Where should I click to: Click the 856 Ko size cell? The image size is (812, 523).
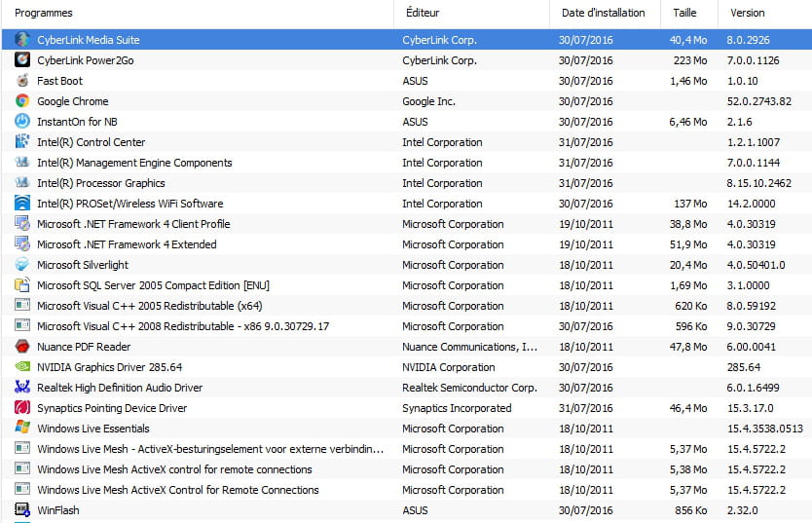point(691,510)
